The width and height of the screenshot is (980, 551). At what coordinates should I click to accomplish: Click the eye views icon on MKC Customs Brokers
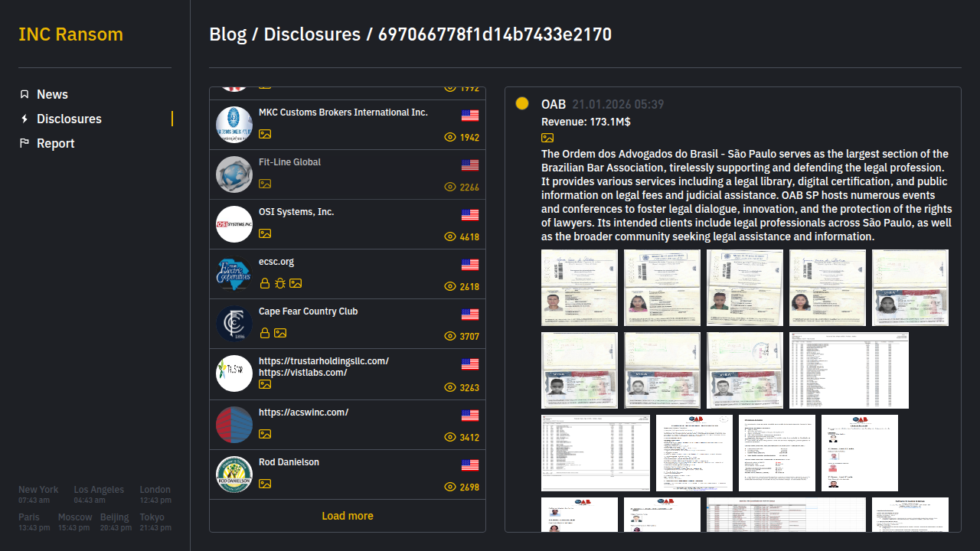click(x=450, y=138)
